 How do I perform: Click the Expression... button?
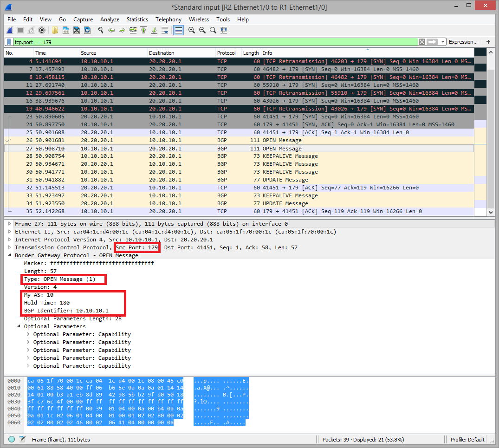[x=463, y=41]
